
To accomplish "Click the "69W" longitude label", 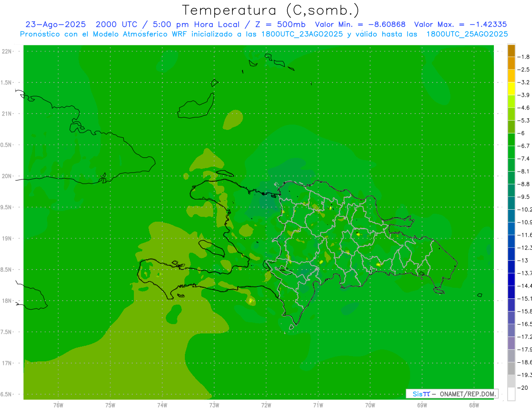I will point(422,405).
